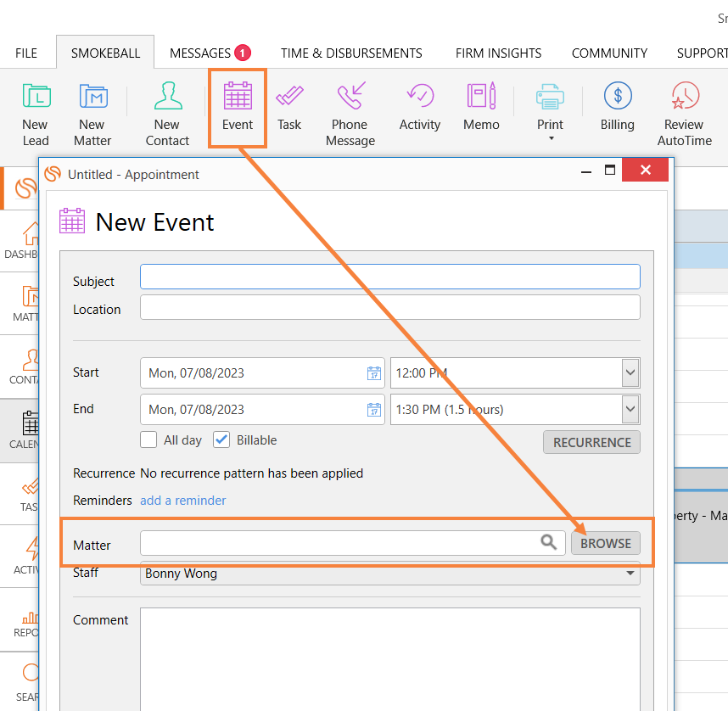Expand the Start time dropdown
728x711 pixels.
pyautogui.click(x=630, y=372)
